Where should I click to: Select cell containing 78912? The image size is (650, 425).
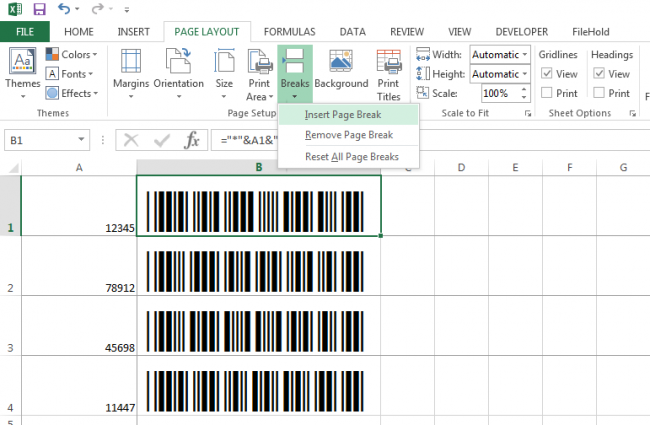tap(79, 265)
